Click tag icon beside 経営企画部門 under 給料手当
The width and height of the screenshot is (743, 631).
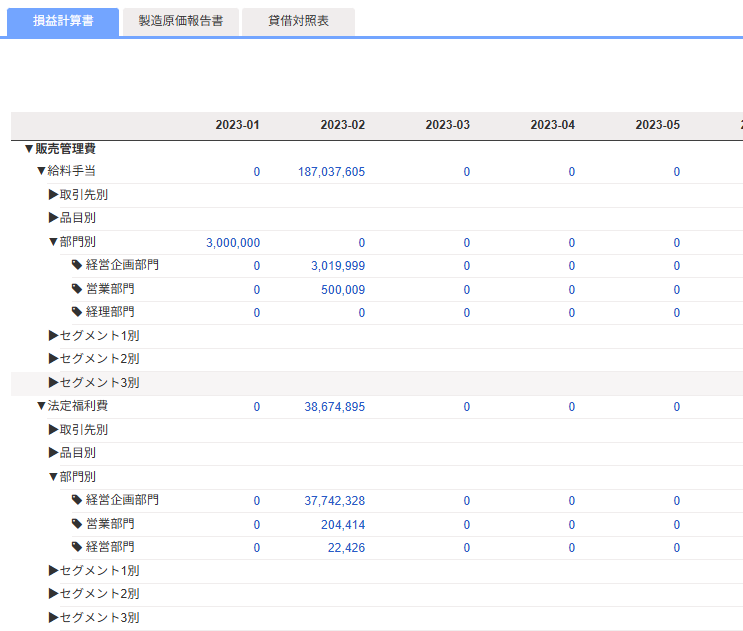(x=77, y=265)
